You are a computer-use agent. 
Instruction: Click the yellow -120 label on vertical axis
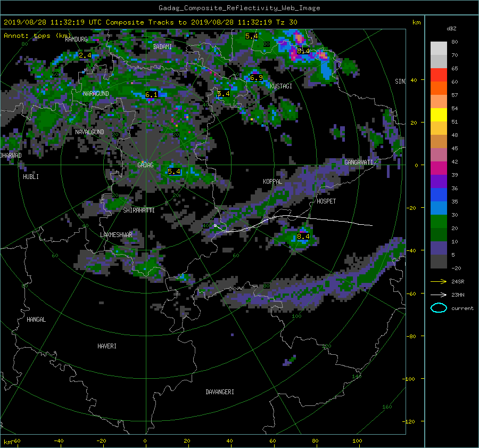point(410,421)
